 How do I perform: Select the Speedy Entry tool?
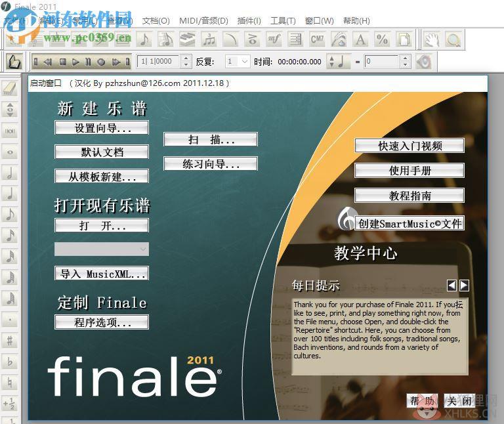point(166,39)
